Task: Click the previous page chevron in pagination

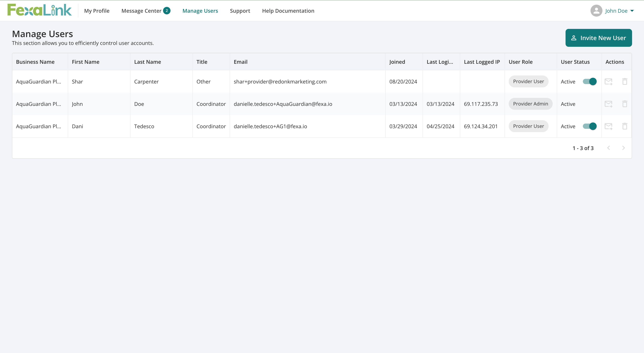Action: [608, 148]
